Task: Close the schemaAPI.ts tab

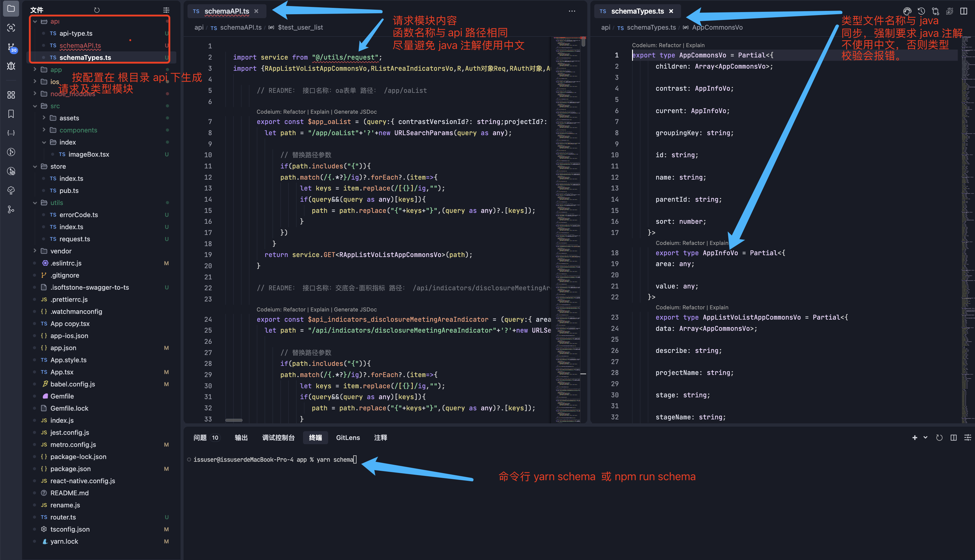Action: (x=256, y=11)
